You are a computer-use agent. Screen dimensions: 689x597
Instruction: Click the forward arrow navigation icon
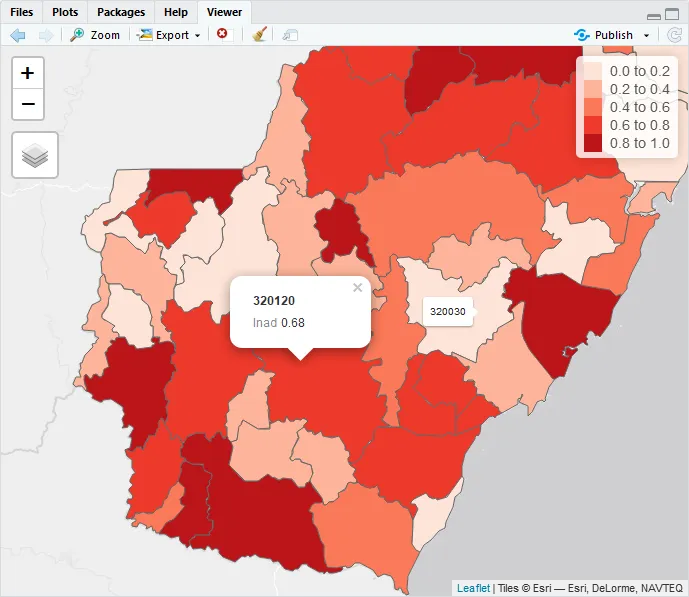point(46,35)
